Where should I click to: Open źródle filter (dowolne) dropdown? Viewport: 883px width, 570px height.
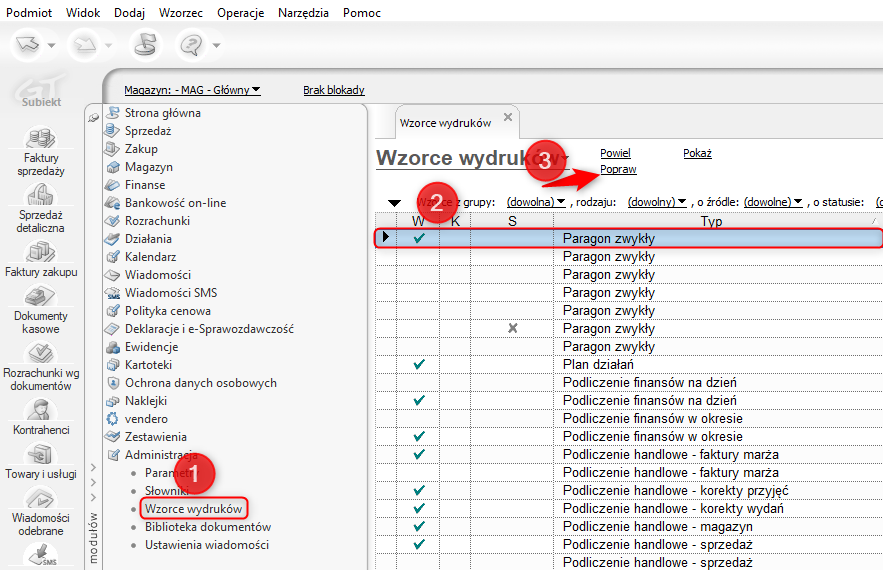point(773,202)
